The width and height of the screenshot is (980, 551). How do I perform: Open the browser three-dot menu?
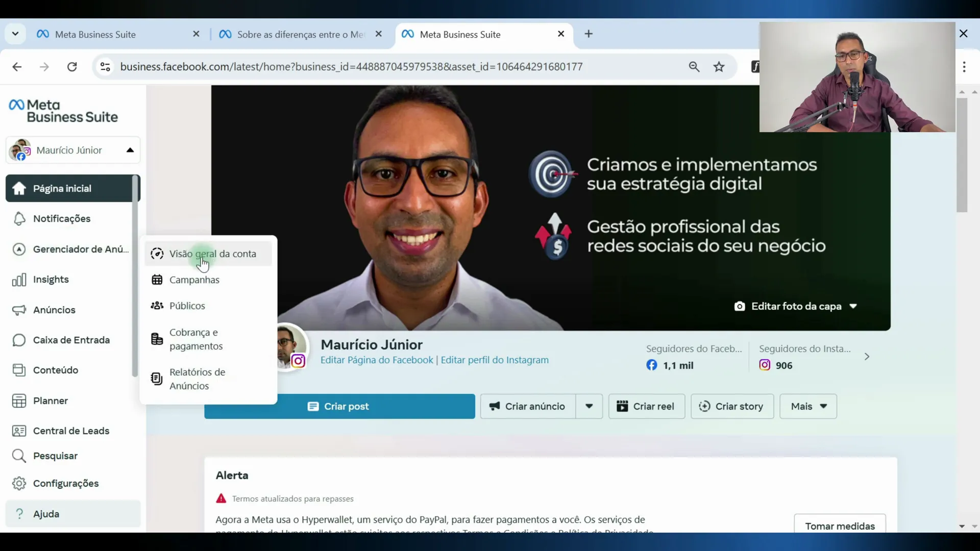(x=964, y=67)
